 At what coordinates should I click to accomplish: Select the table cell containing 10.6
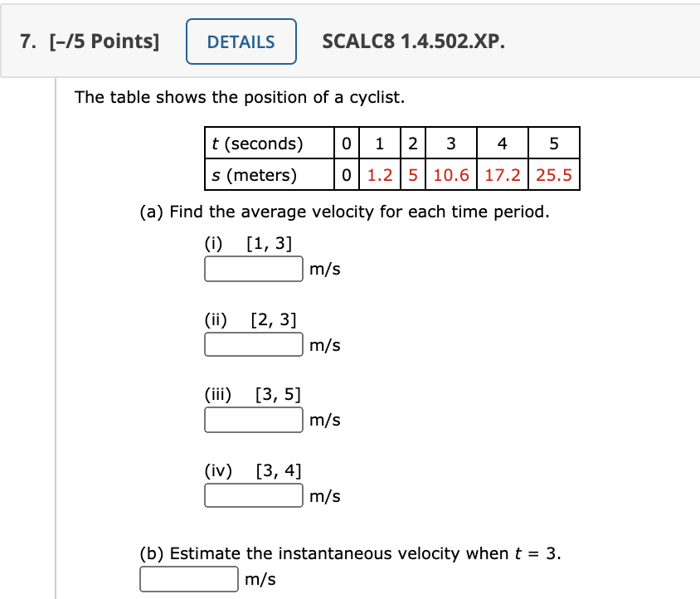[450, 175]
